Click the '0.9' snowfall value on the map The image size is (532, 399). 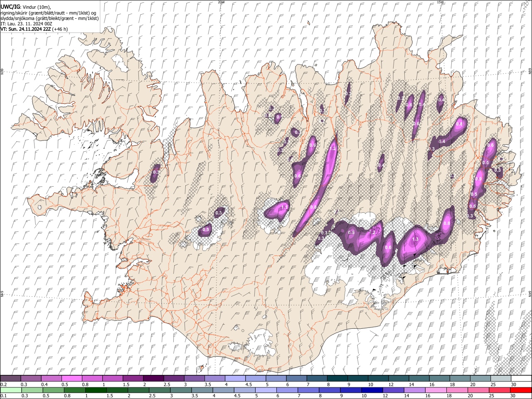coord(478,179)
